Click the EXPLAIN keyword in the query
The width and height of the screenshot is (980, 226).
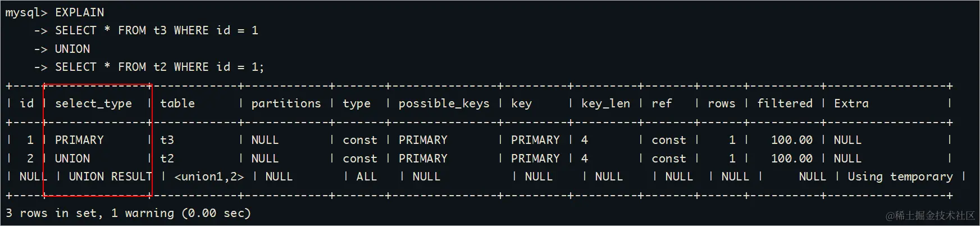(79, 12)
